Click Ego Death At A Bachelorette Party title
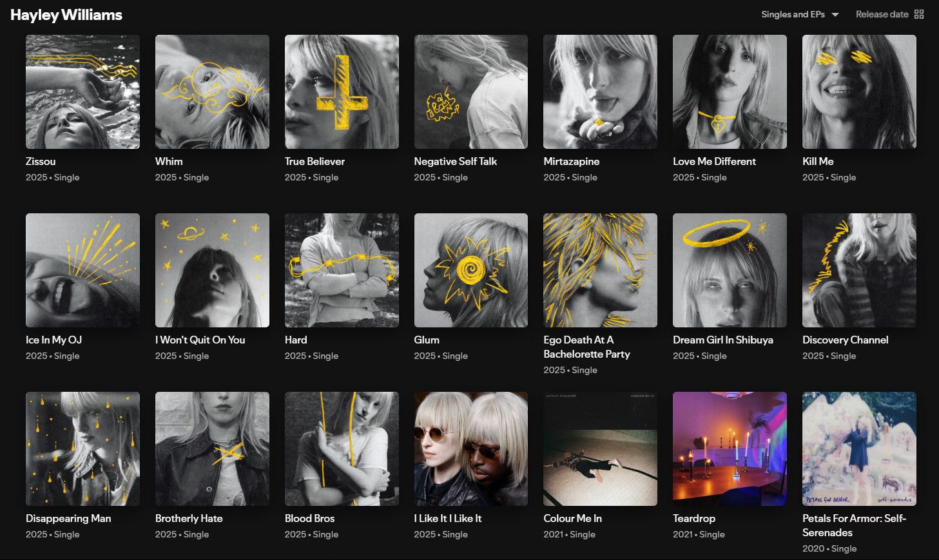The width and height of the screenshot is (939, 560). click(586, 347)
